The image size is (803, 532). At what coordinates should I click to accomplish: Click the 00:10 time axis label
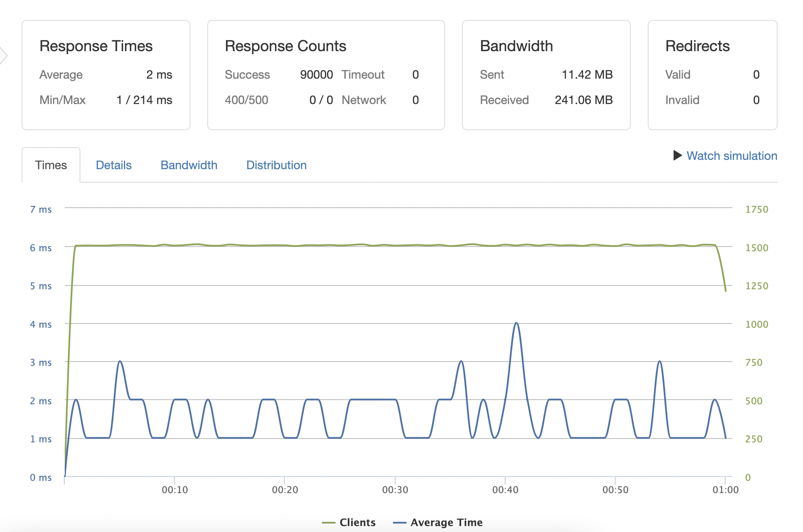click(175, 490)
